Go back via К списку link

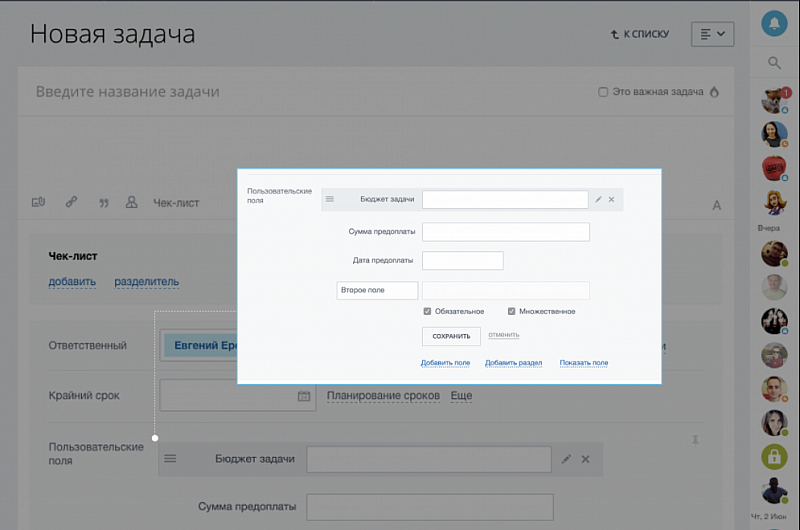pyautogui.click(x=640, y=34)
